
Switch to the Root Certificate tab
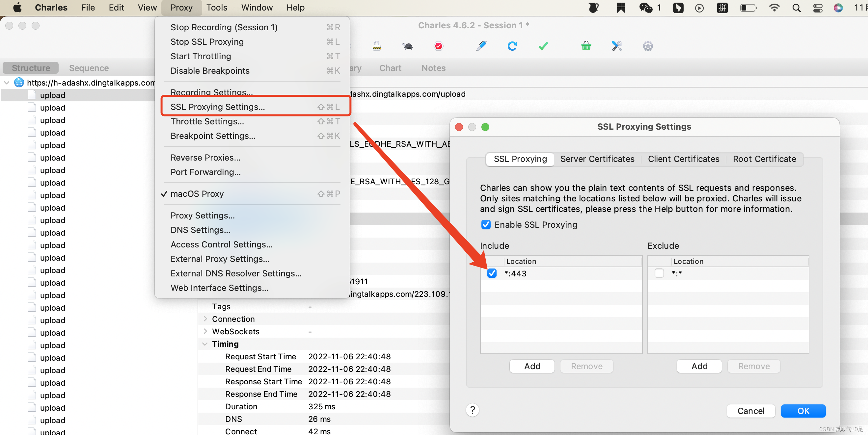(x=764, y=159)
